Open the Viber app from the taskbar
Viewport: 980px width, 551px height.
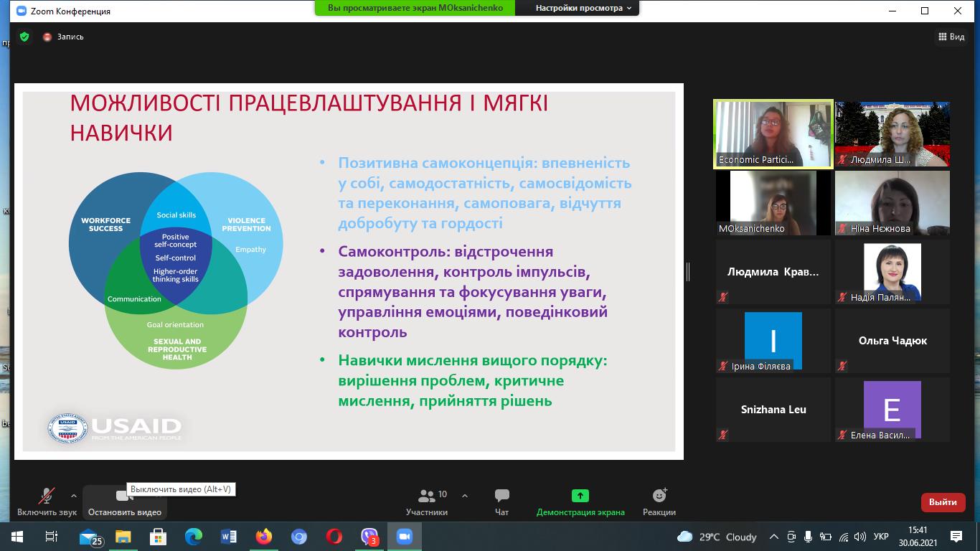[x=368, y=538]
